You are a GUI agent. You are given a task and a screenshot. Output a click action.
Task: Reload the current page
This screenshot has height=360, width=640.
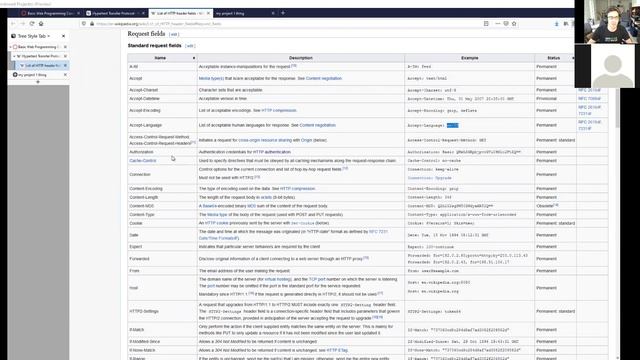[x=32, y=24]
